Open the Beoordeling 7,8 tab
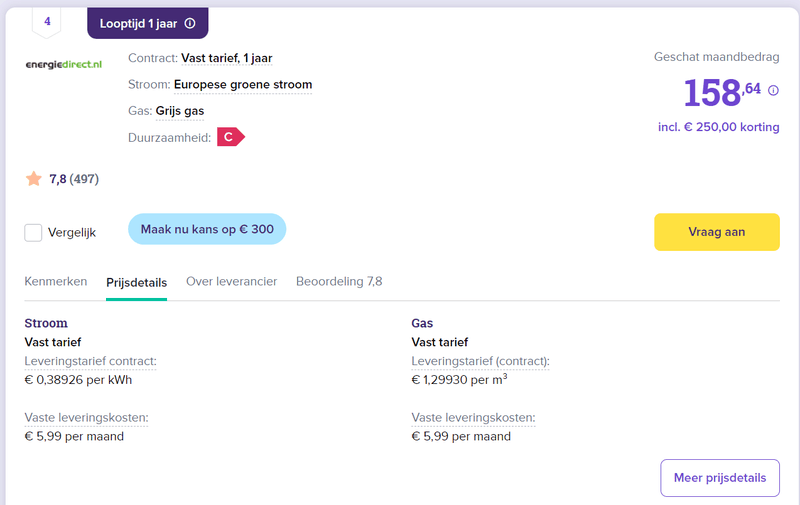The width and height of the screenshot is (800, 505). tap(339, 282)
